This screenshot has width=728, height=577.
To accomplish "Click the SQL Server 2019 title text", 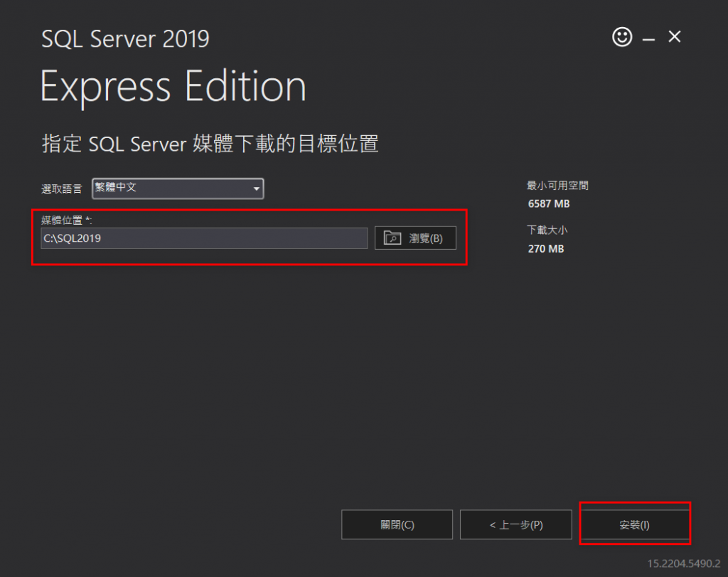I will pos(125,39).
